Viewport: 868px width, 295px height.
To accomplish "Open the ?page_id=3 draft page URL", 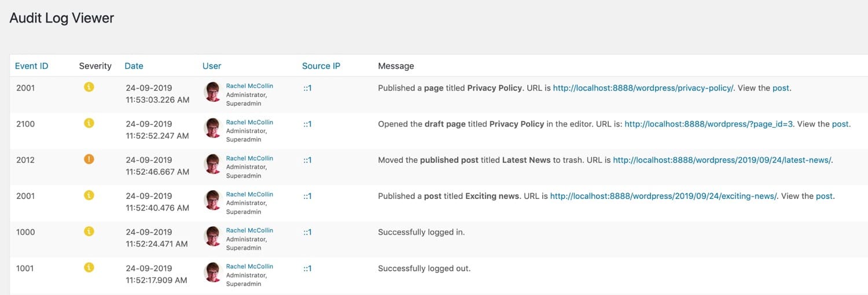I will point(709,124).
